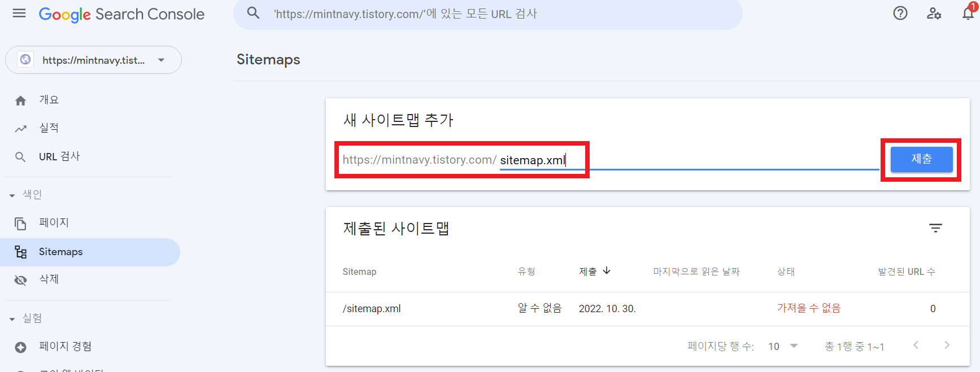Click the 새 사이트맵 추가 heading
Image resolution: width=980 pixels, height=372 pixels.
click(x=398, y=120)
